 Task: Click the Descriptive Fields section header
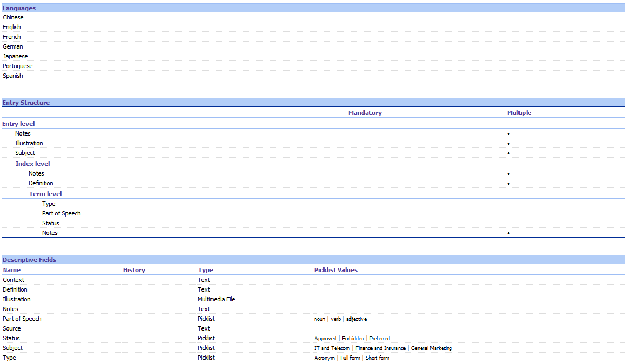[313, 260]
